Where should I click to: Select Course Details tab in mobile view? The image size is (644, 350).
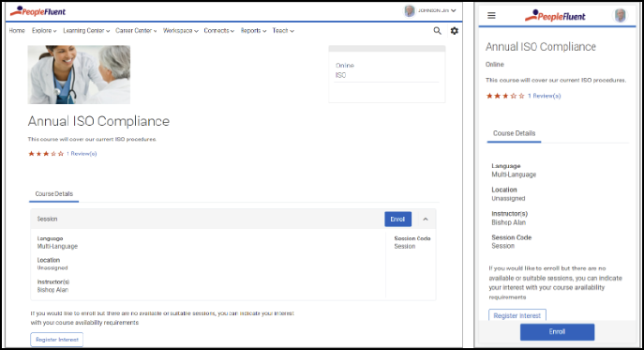coord(515,133)
